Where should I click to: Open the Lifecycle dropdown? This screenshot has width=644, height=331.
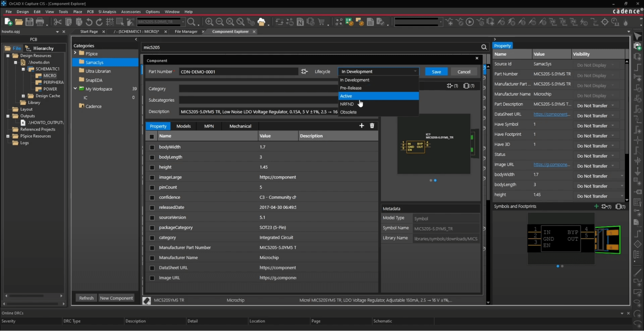[379, 72]
